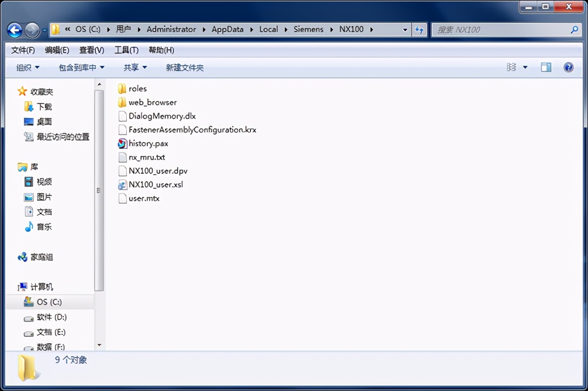
Task: Select 文档 (E:) drive in navigation pane
Action: tap(51, 332)
